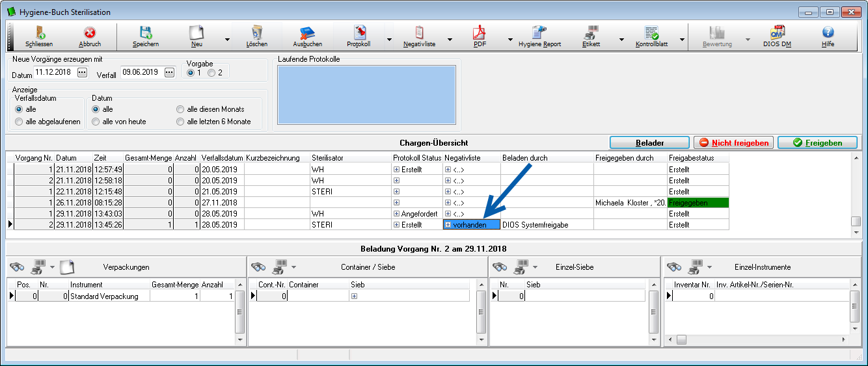Open dropdown arrow next to Protokoll
The image size is (868, 366).
click(389, 40)
